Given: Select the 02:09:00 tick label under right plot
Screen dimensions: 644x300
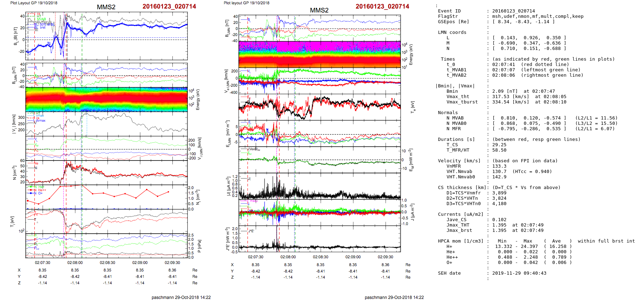Looking at the screenshot, I should click(353, 257).
